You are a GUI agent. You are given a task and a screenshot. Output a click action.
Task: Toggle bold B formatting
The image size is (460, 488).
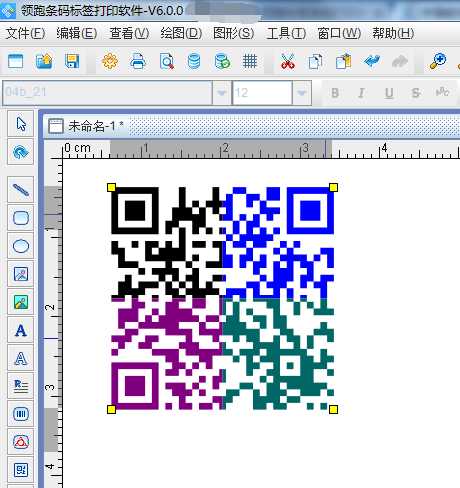tap(335, 93)
